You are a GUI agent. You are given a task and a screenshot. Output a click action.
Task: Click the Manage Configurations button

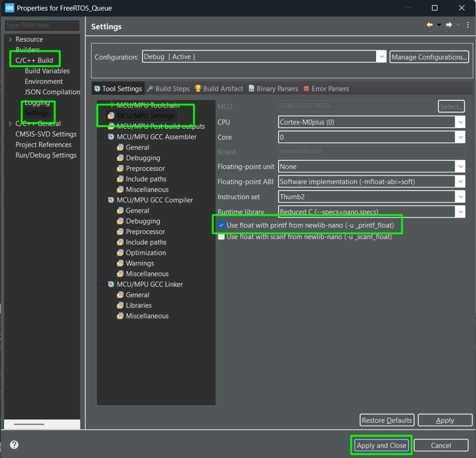click(429, 57)
